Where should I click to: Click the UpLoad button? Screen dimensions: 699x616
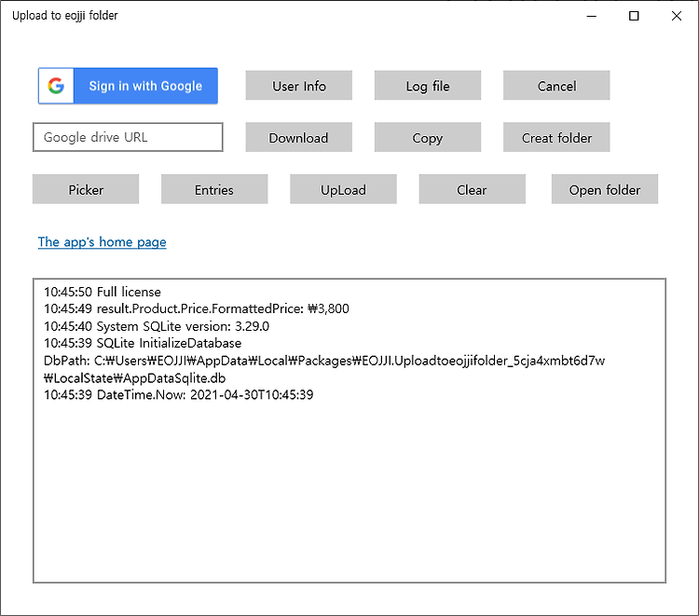[343, 189]
